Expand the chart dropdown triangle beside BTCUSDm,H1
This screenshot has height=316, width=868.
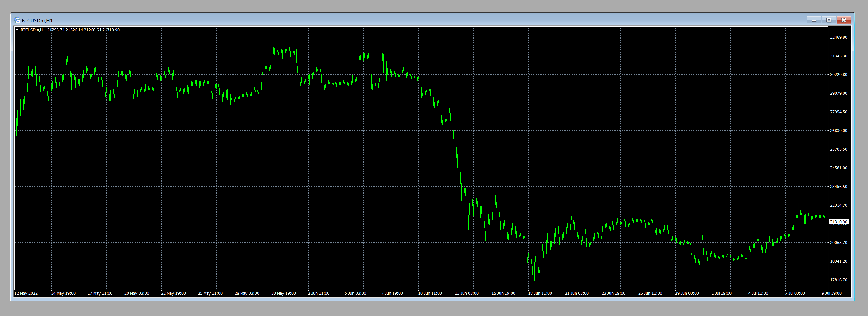coord(17,30)
